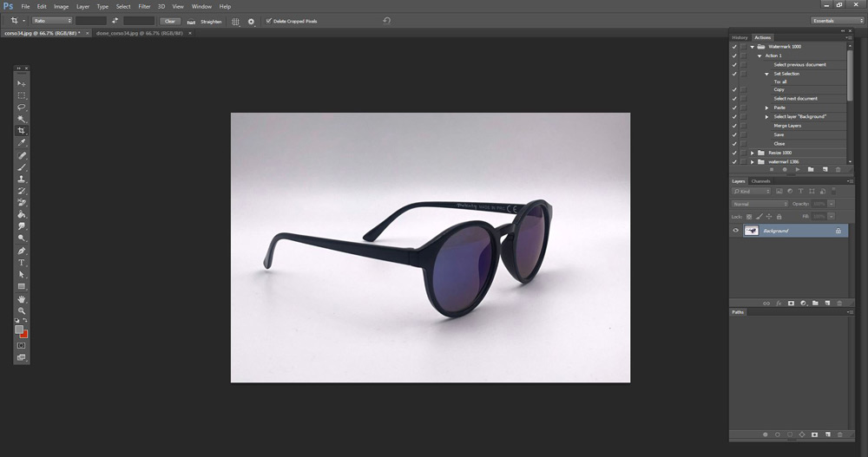868x457 pixels.
Task: Expand the Paste action step
Action: (x=766, y=108)
